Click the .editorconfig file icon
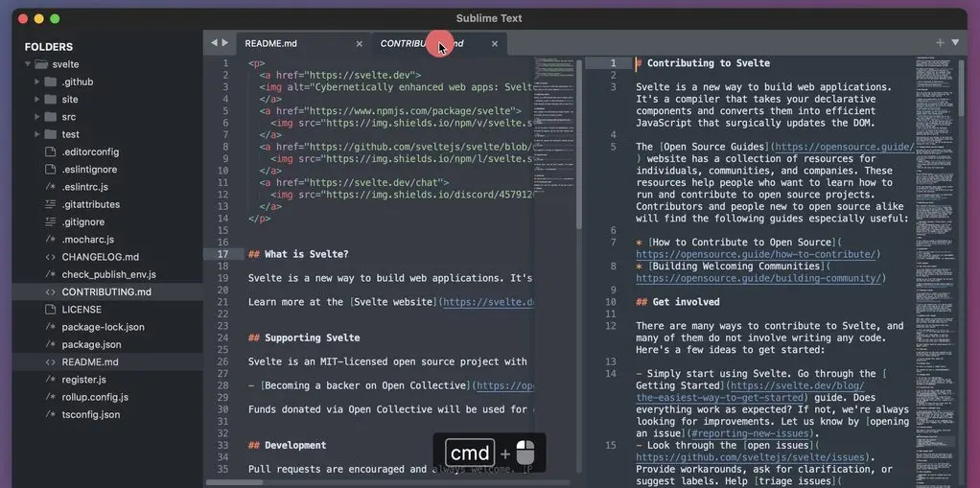Image resolution: width=980 pixels, height=488 pixels. (x=51, y=151)
